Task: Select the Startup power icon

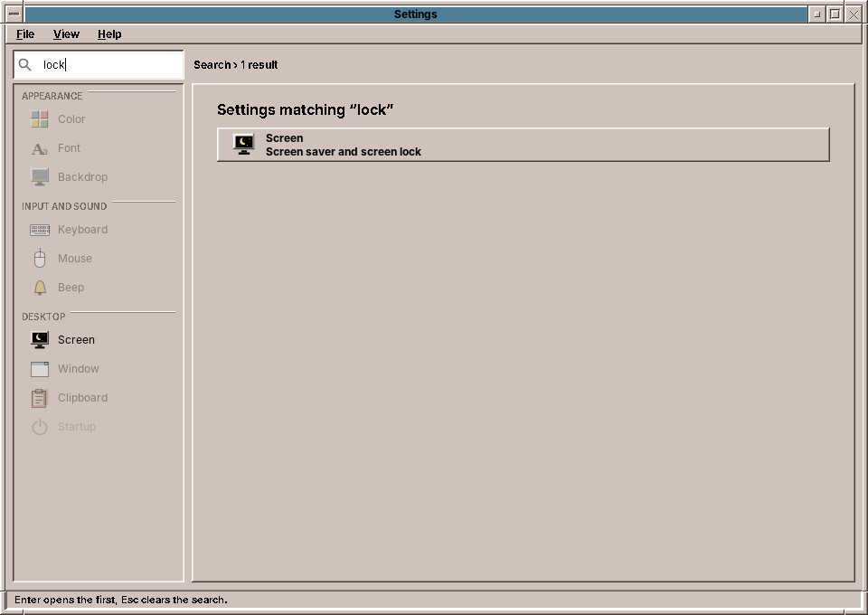Action: click(x=39, y=427)
